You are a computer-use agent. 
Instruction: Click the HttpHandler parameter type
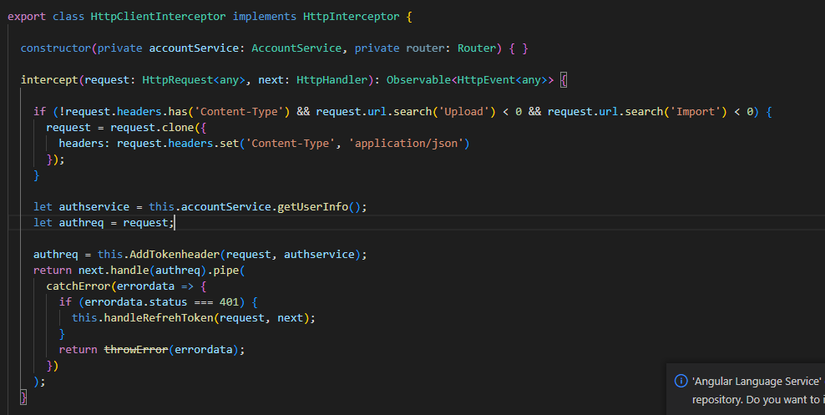pos(332,80)
